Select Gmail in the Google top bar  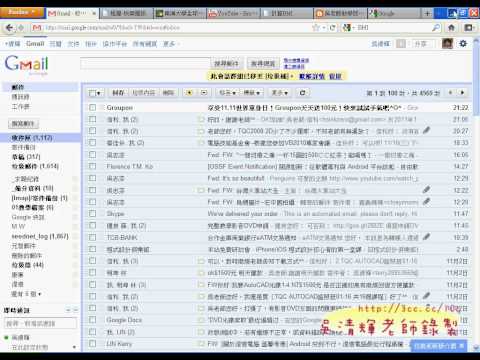(35, 44)
